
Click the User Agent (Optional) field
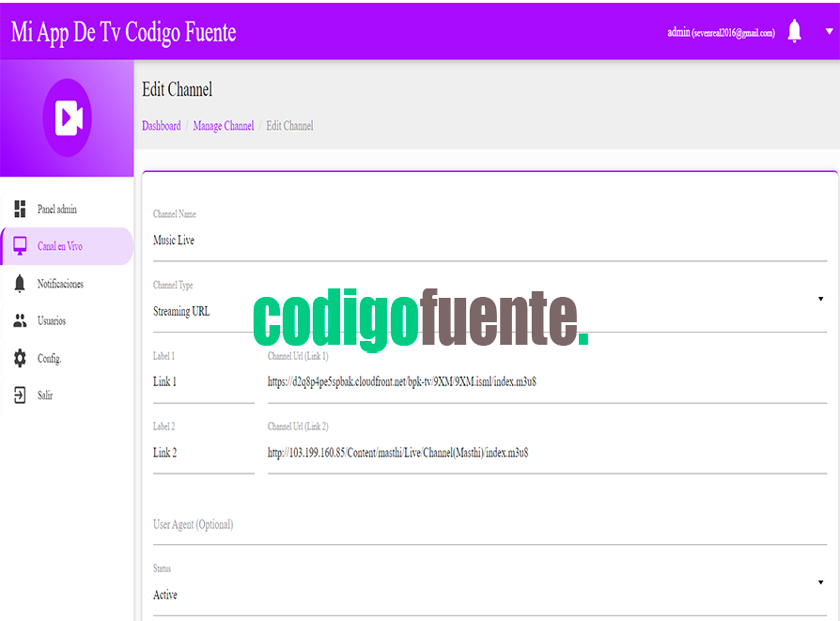tap(489, 525)
